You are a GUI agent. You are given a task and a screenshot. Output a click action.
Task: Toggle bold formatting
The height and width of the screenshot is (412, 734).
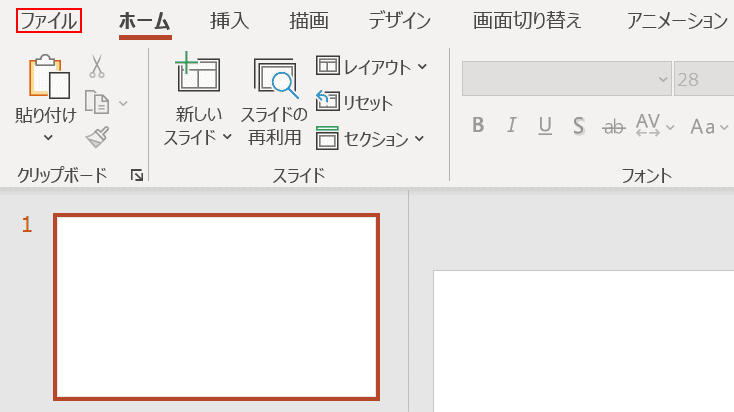click(478, 125)
